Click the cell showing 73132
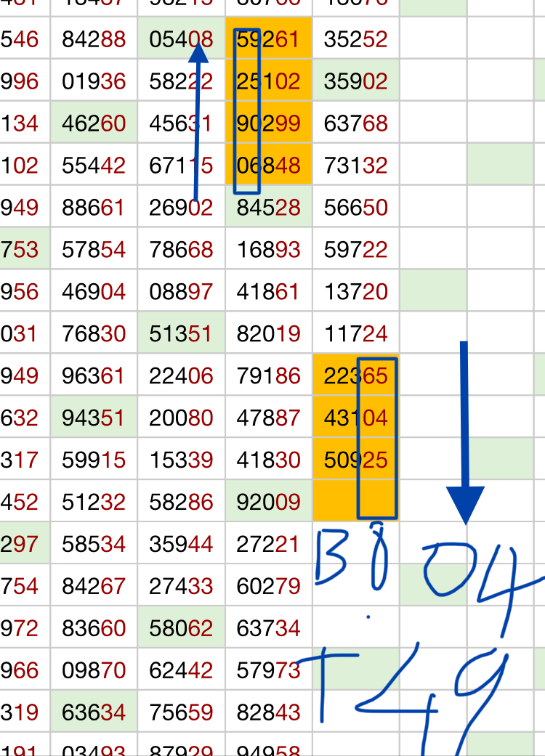 click(x=356, y=164)
